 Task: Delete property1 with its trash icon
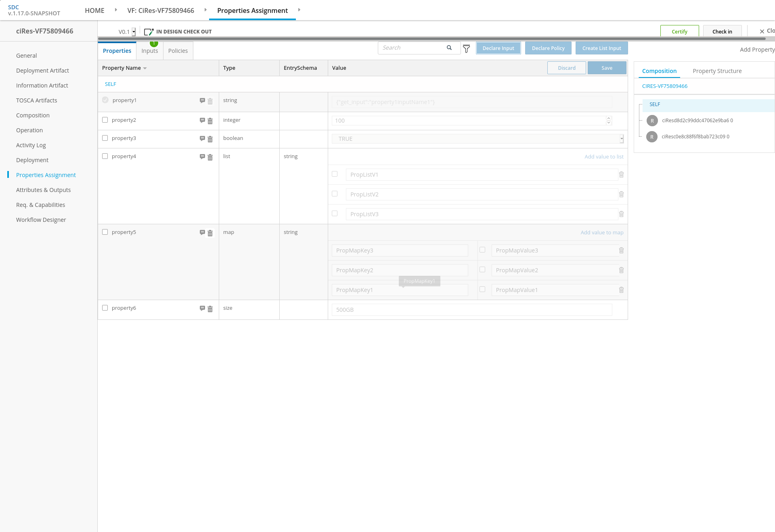point(210,101)
